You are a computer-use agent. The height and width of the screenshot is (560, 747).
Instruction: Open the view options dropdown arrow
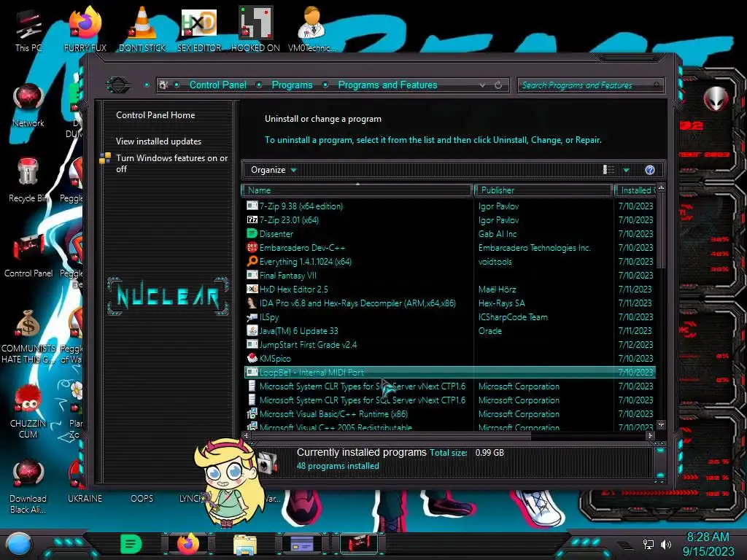[627, 170]
